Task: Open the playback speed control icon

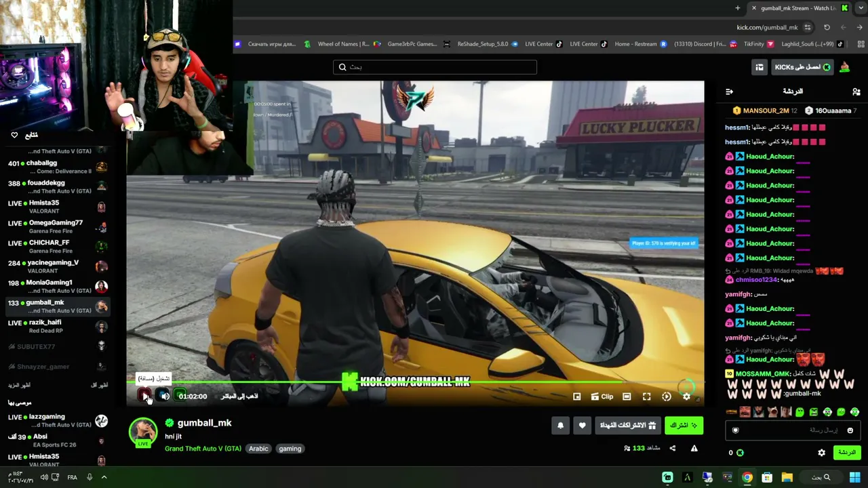Action: tap(667, 396)
